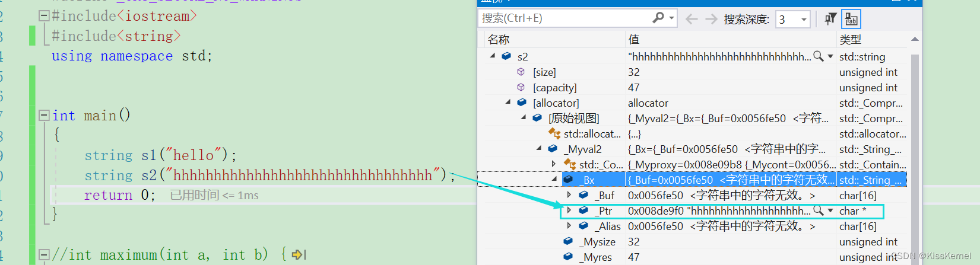Expand the _Buf member node
This screenshot has height=265, width=980.
[569, 194]
